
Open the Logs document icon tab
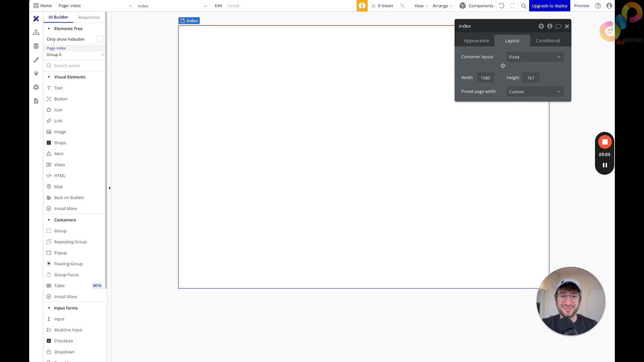pyautogui.click(x=36, y=101)
